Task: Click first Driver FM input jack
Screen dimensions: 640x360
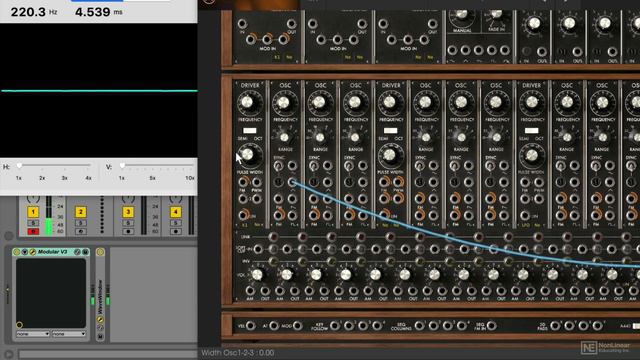Action: (243, 182)
